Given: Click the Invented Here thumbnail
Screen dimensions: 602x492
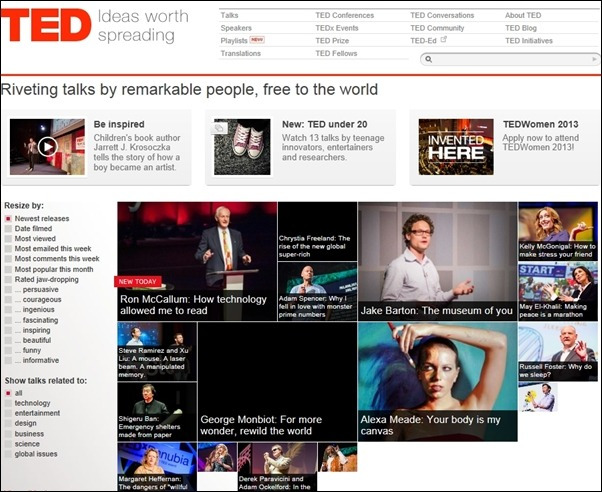Looking at the screenshot, I should [x=456, y=147].
